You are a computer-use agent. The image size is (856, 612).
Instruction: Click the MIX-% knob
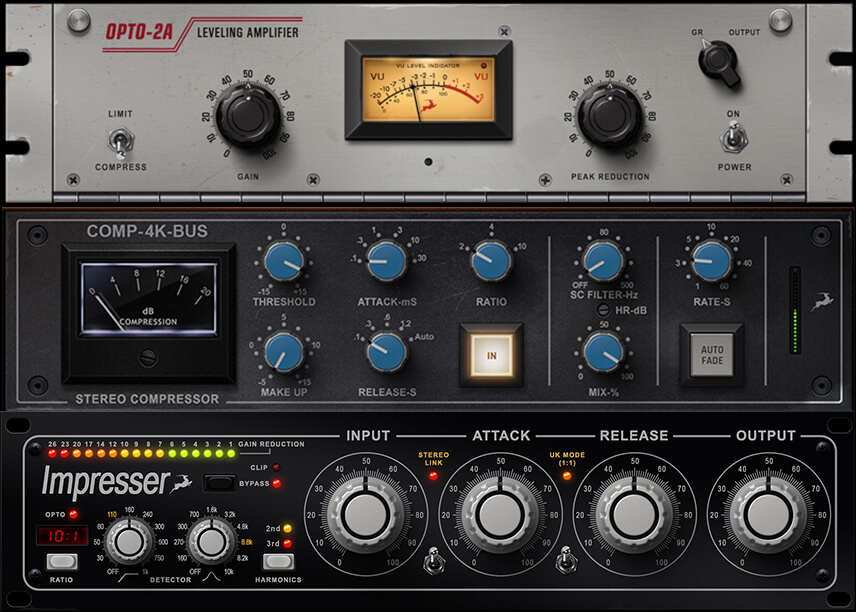(x=604, y=352)
